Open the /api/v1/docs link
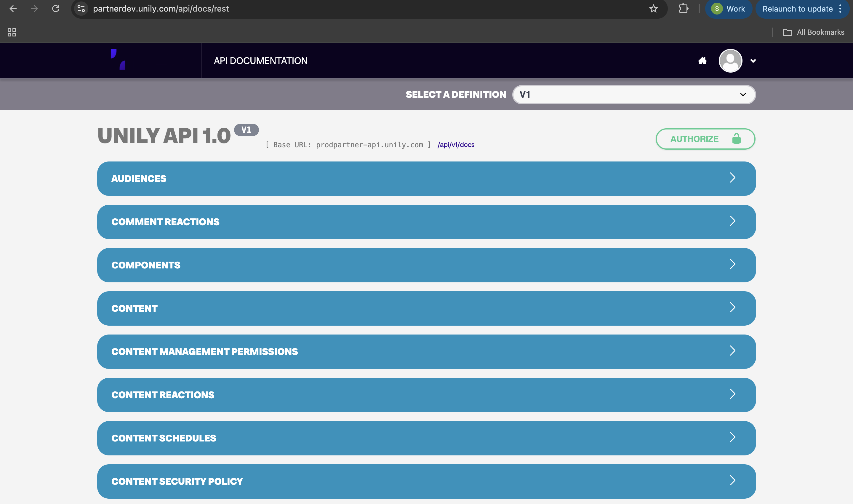This screenshot has width=853, height=504. (456, 145)
